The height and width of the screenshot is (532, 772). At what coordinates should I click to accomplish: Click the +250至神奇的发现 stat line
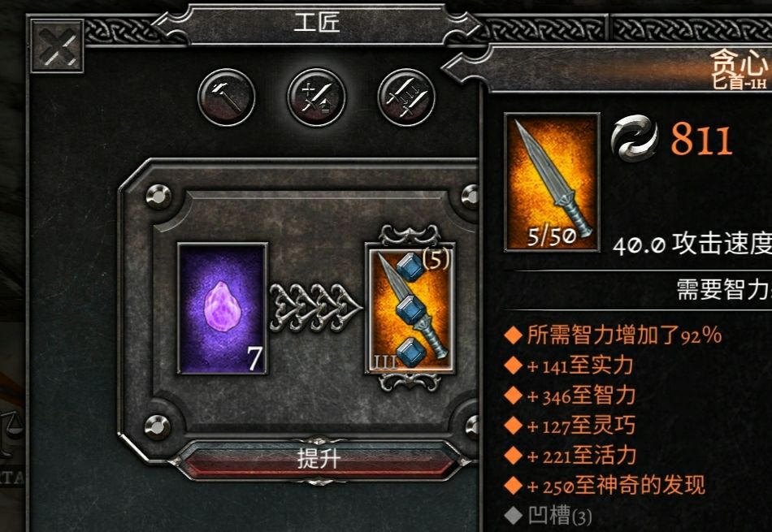[605, 486]
